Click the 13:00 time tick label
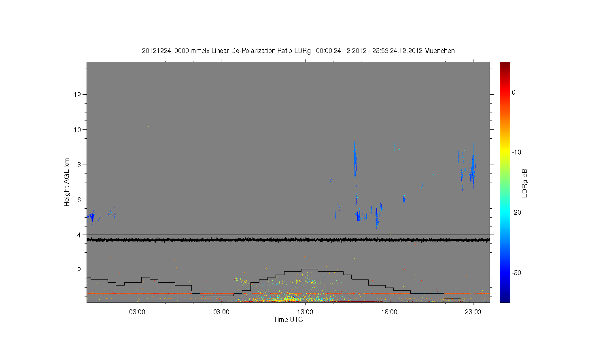Screen dimensions: 607x364 [x=305, y=312]
